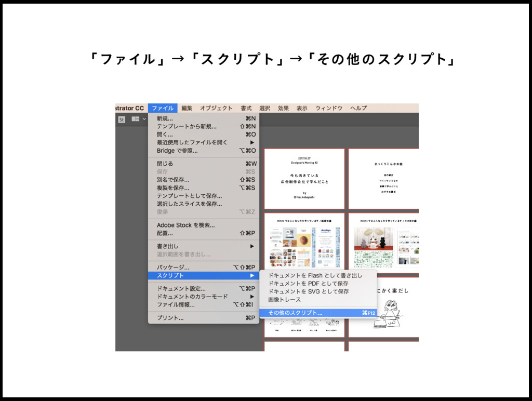Choose Bridge で参照...

tap(204, 151)
